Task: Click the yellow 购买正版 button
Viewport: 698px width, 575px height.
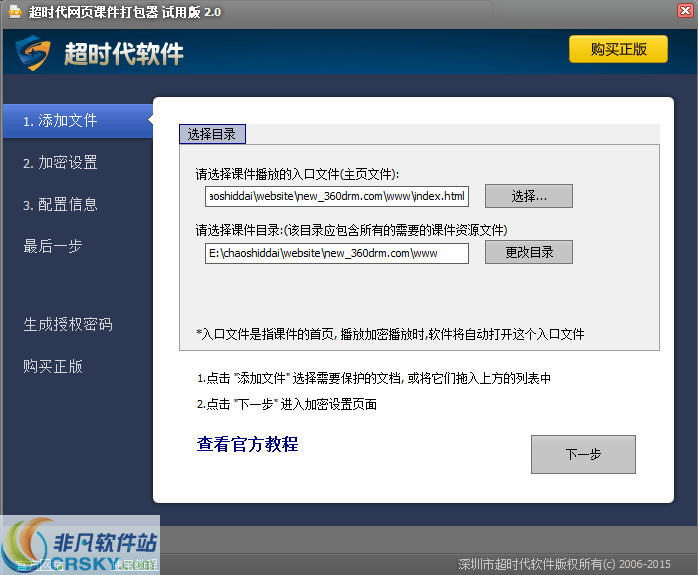Action: pos(618,49)
